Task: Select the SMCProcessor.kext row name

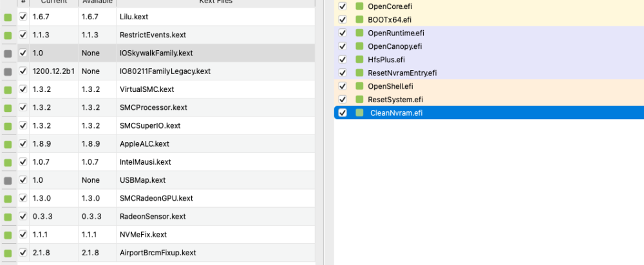Action: [153, 107]
